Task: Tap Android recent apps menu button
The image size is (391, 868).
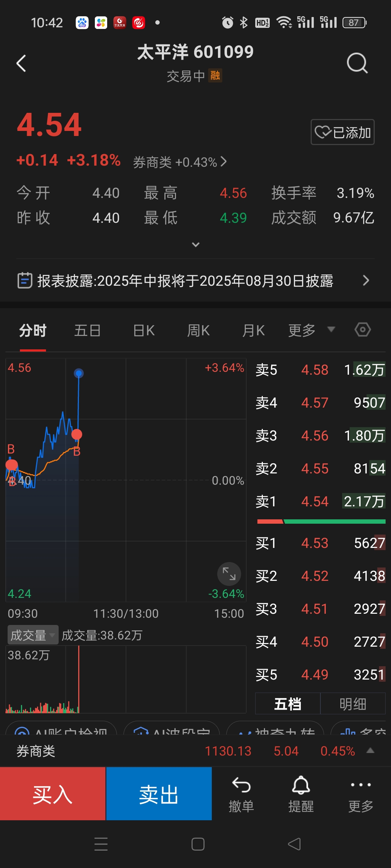Action: tap(101, 844)
